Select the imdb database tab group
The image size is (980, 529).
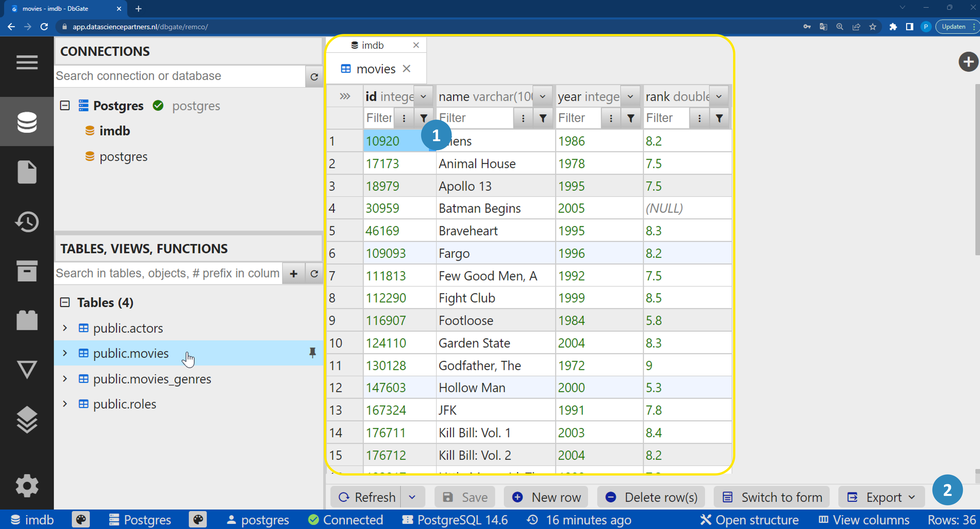(x=368, y=45)
